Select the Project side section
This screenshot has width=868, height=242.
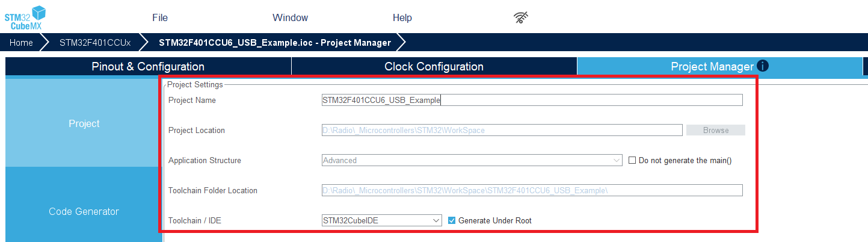84,123
